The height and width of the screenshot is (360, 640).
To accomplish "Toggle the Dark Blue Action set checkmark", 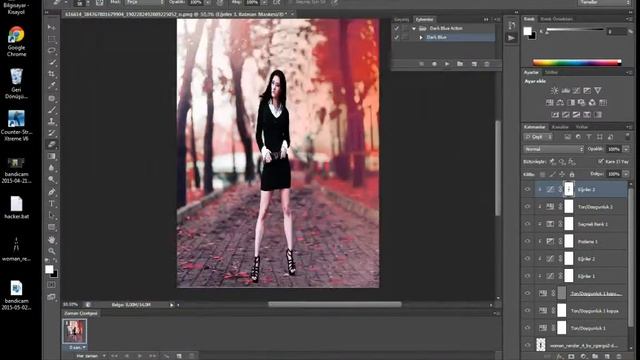I will [396, 28].
